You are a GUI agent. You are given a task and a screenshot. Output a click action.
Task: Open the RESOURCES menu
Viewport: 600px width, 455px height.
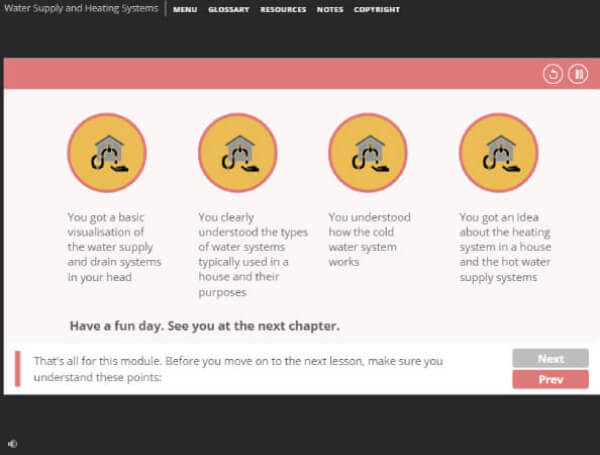(x=283, y=10)
